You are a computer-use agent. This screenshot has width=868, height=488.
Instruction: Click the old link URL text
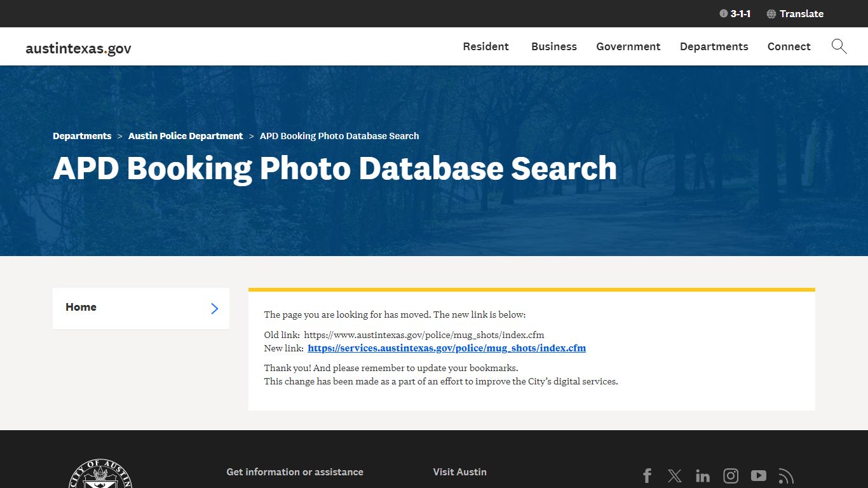[x=424, y=335]
